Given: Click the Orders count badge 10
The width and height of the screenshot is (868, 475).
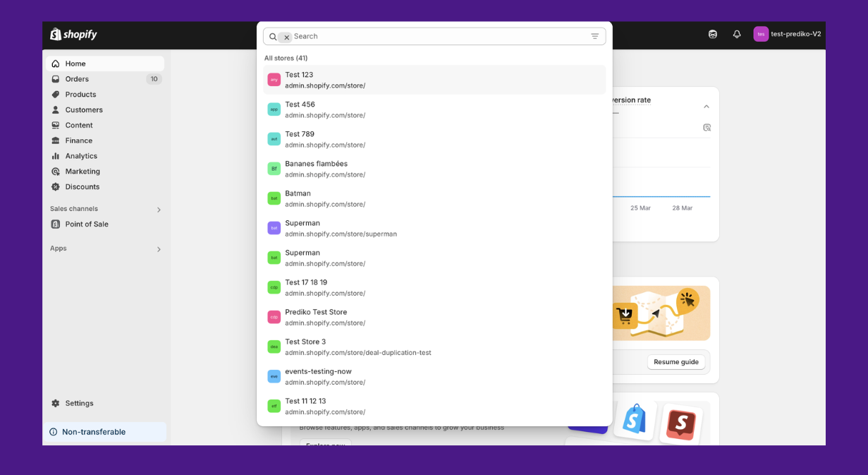Looking at the screenshot, I should tap(154, 79).
